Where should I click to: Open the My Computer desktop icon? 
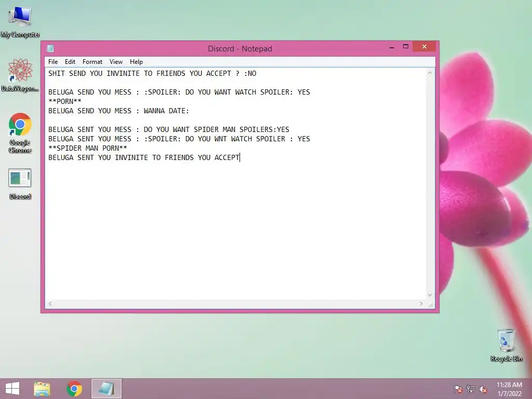(x=20, y=22)
